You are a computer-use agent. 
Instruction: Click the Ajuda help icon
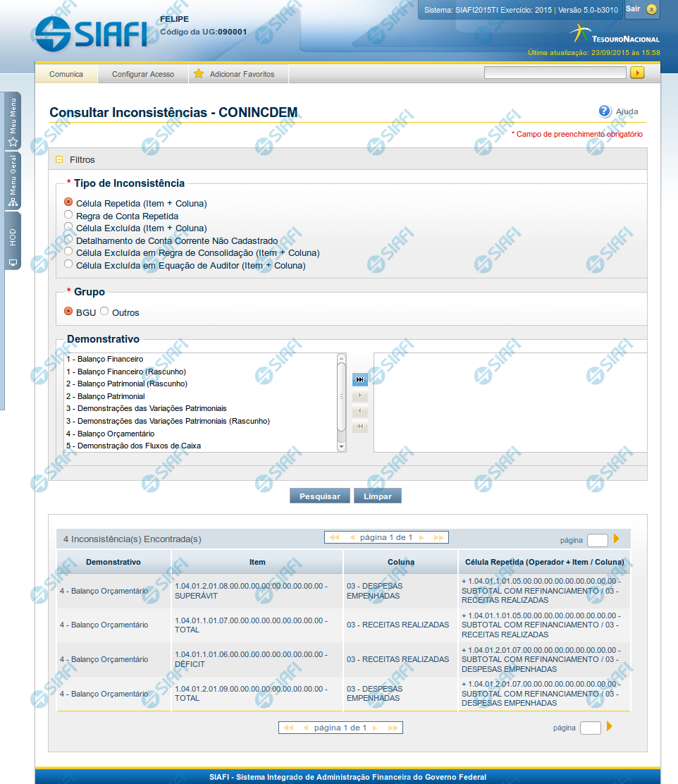pyautogui.click(x=605, y=111)
